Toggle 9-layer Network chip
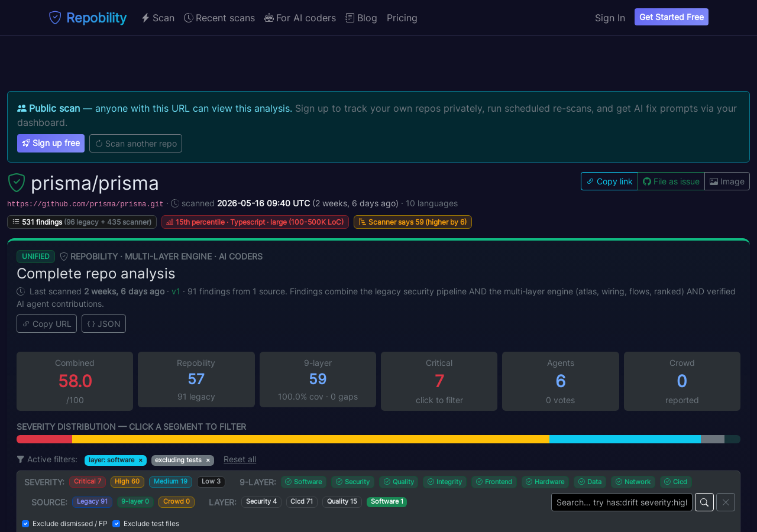757x532 pixels. [633, 482]
